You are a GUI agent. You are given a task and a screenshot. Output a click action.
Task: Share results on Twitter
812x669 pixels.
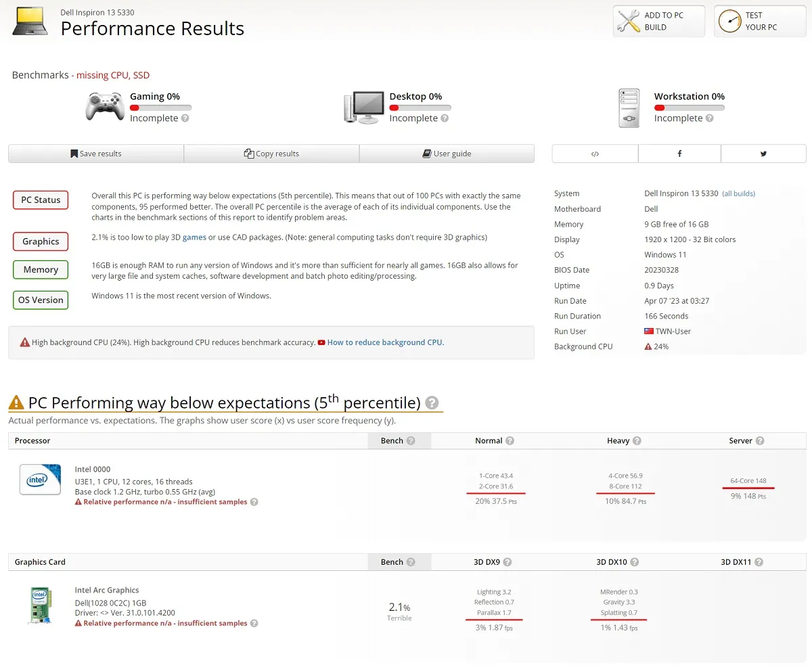tap(763, 154)
